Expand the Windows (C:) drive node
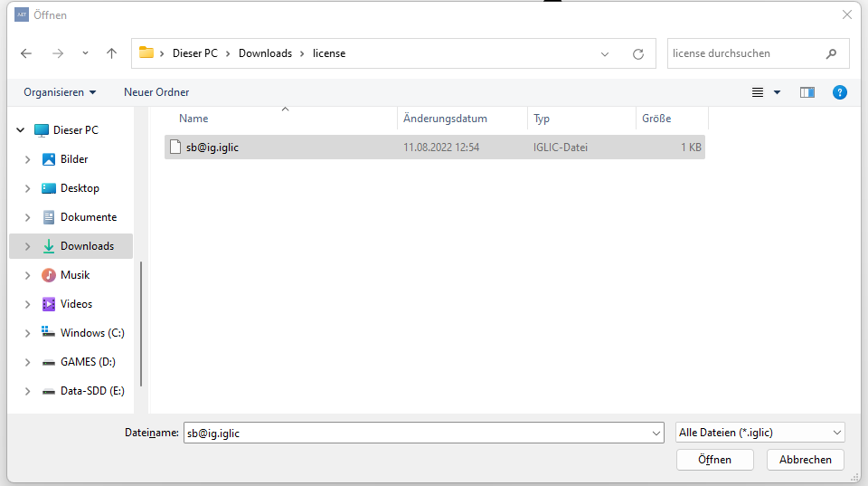 [27, 333]
